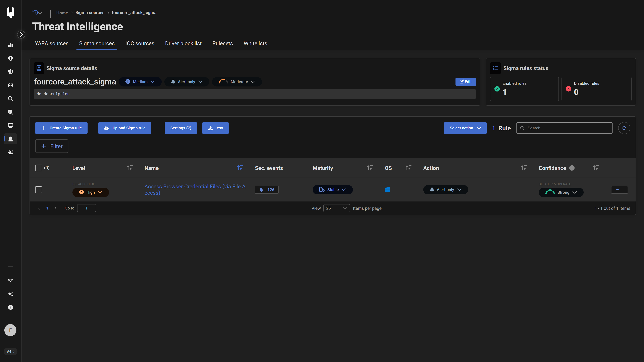Open the sparkle AI assistant icon

[x=11, y=294]
